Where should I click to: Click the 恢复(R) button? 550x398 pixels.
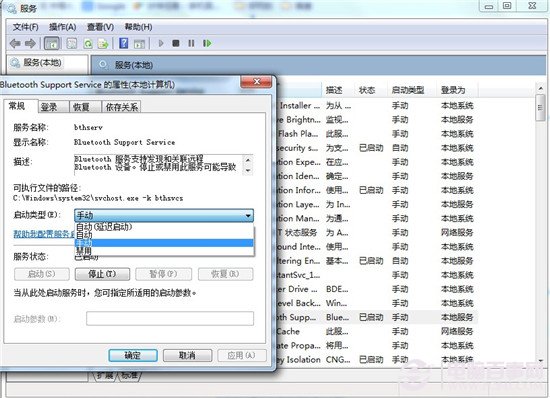tap(225, 274)
